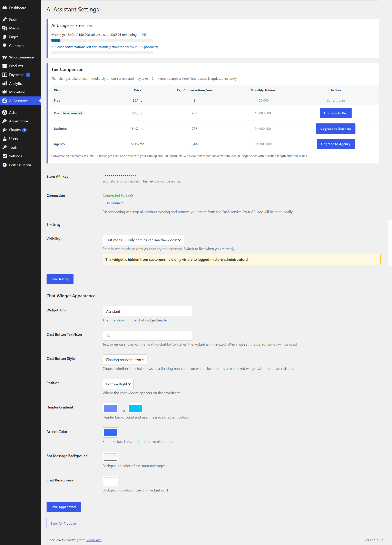
Task: Click the Pages icon in sidebar
Action: (x=4, y=37)
